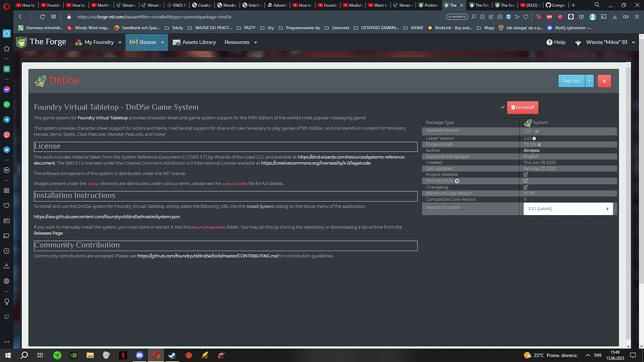Open tab search magnifier icon
Viewport: 644px width, 362px height.
click(597, 5)
